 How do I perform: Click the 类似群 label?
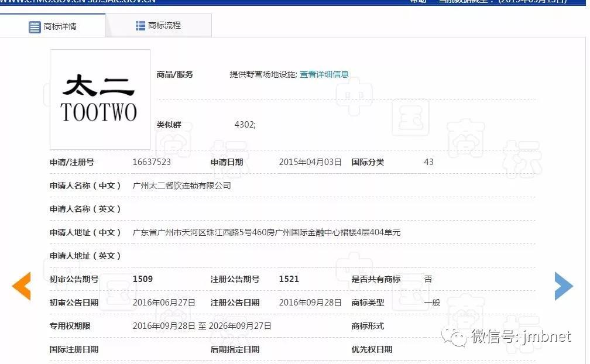pyautogui.click(x=169, y=125)
